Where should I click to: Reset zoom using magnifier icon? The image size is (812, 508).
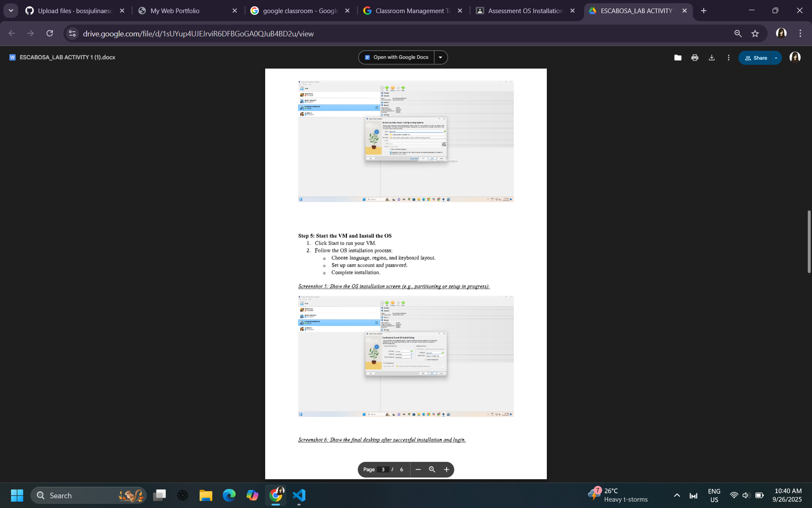pyautogui.click(x=432, y=469)
